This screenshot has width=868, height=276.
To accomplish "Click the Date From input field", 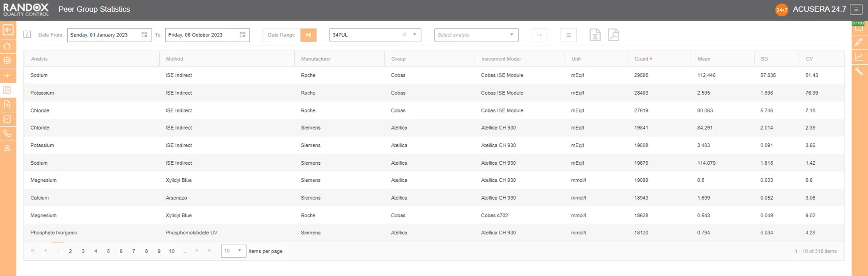I will (109, 35).
